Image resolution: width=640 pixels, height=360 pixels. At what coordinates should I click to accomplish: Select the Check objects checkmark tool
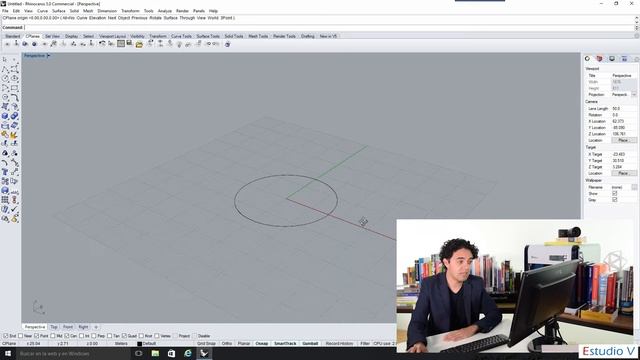coord(14,209)
